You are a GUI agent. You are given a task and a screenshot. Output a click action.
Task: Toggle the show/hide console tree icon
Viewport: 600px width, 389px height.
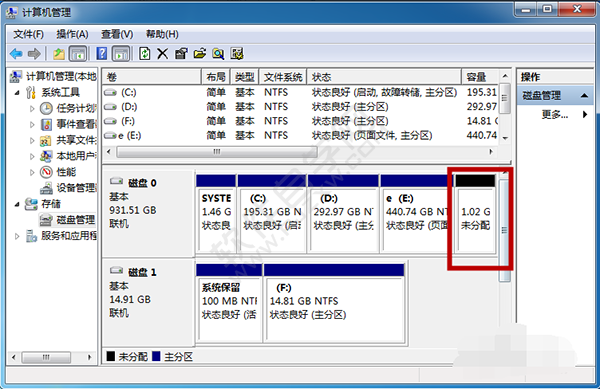[78, 54]
